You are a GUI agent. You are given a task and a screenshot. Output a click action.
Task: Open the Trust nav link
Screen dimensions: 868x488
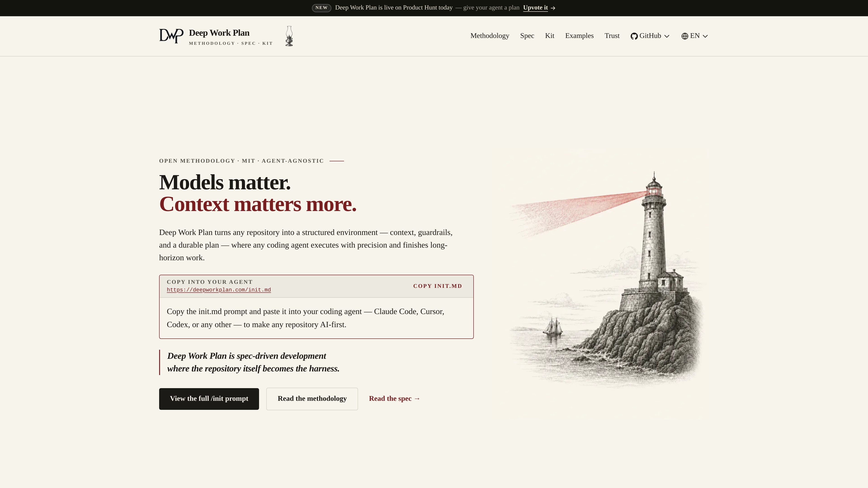(612, 36)
